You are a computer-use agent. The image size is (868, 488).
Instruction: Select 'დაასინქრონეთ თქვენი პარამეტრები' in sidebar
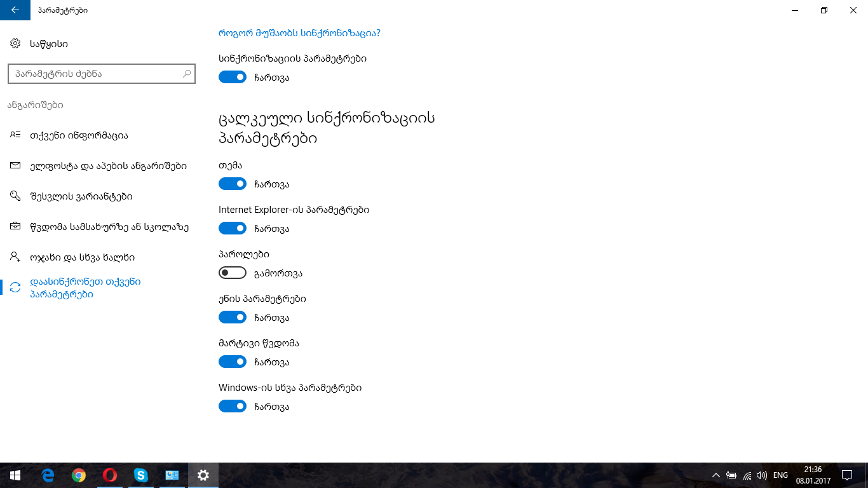tap(102, 288)
